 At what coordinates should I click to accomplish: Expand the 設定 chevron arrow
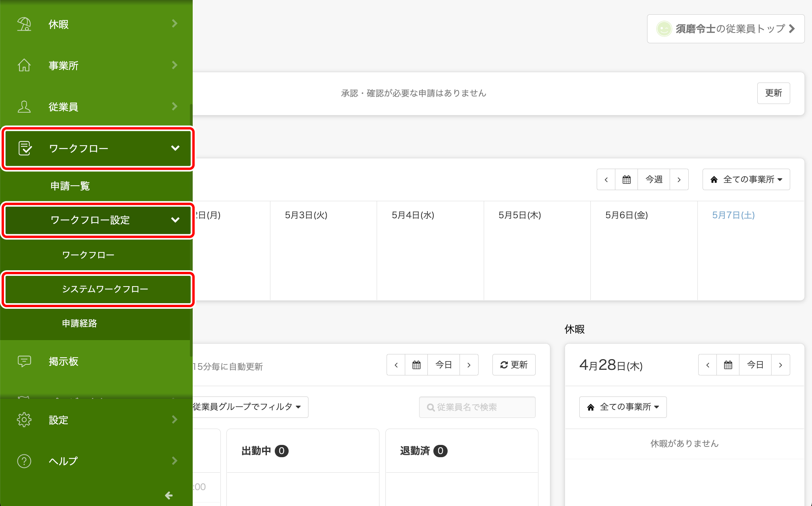(x=175, y=419)
